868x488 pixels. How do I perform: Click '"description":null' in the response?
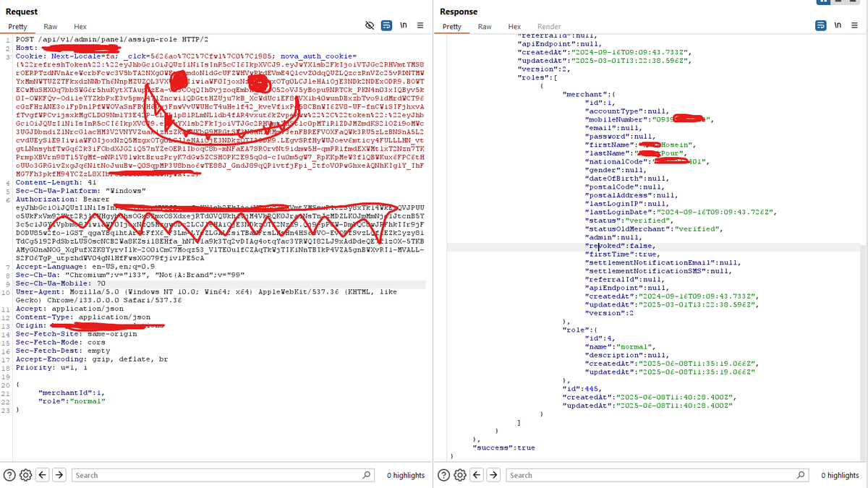pyautogui.click(x=626, y=355)
